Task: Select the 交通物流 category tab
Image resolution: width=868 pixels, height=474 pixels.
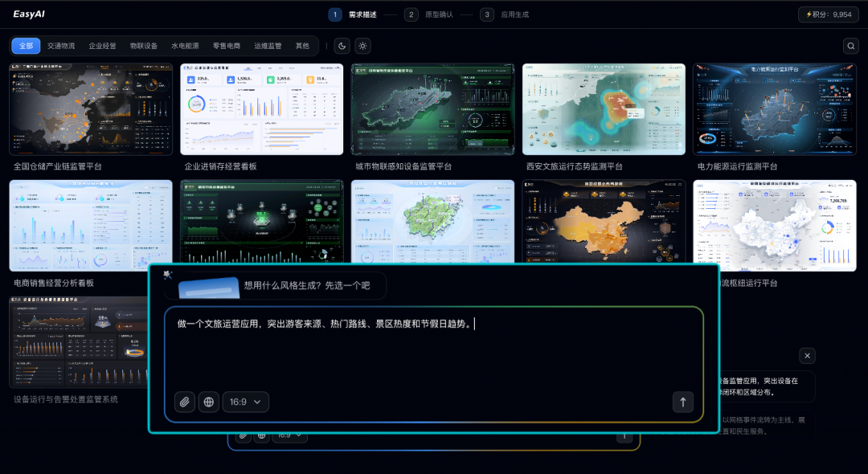Action: pyautogui.click(x=61, y=46)
